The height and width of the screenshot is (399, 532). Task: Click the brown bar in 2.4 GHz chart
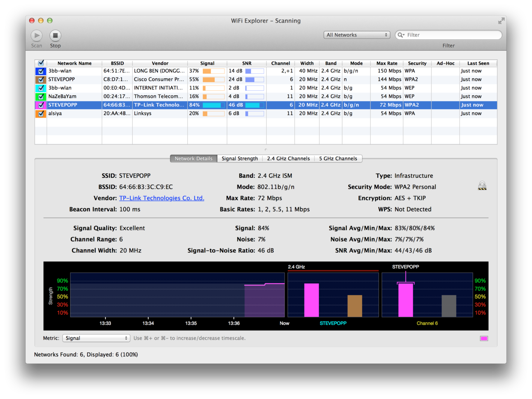pyautogui.click(x=355, y=306)
